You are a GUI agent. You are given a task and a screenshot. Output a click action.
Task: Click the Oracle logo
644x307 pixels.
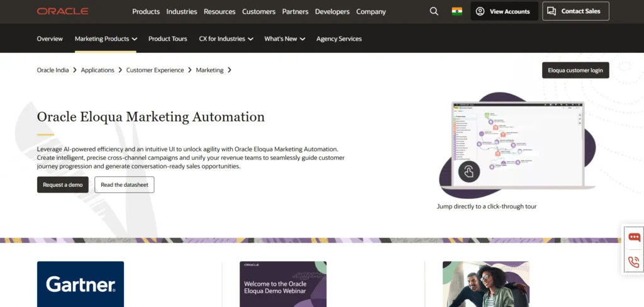62,11
